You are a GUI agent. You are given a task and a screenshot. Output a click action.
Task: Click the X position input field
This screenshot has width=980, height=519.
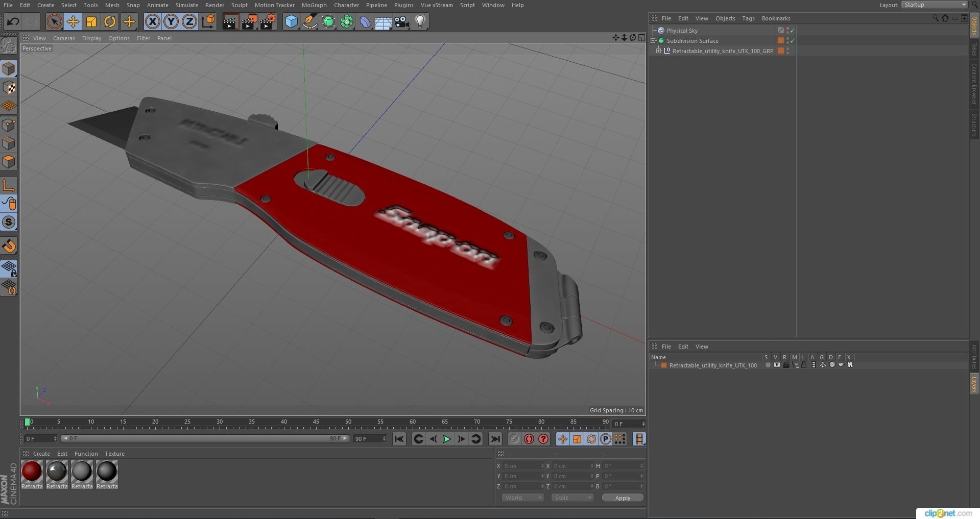pyautogui.click(x=523, y=466)
